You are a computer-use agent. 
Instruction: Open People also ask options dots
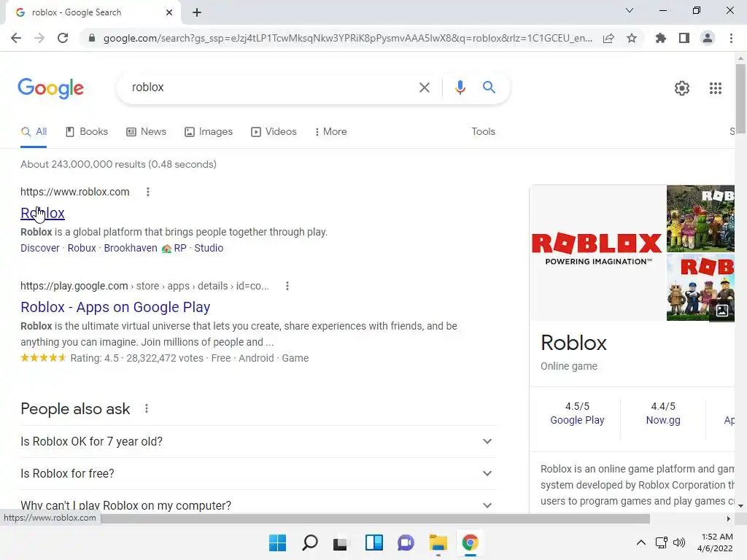(146, 408)
